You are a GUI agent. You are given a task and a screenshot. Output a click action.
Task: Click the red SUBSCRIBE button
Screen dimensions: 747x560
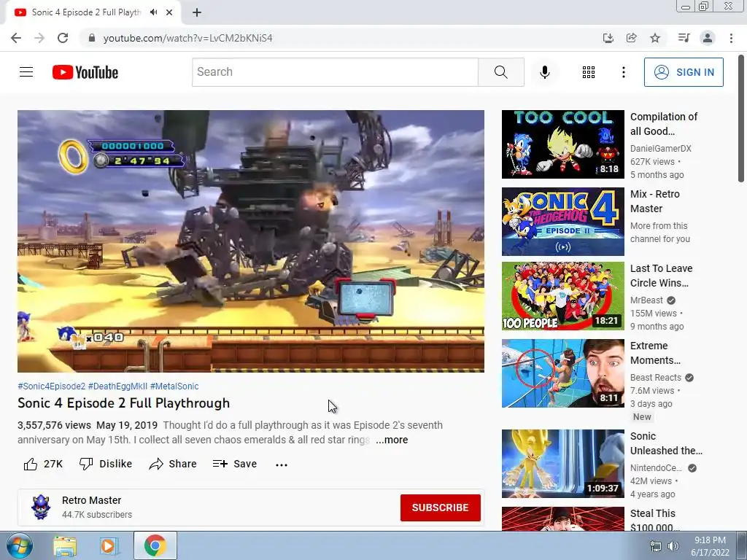[x=440, y=507]
